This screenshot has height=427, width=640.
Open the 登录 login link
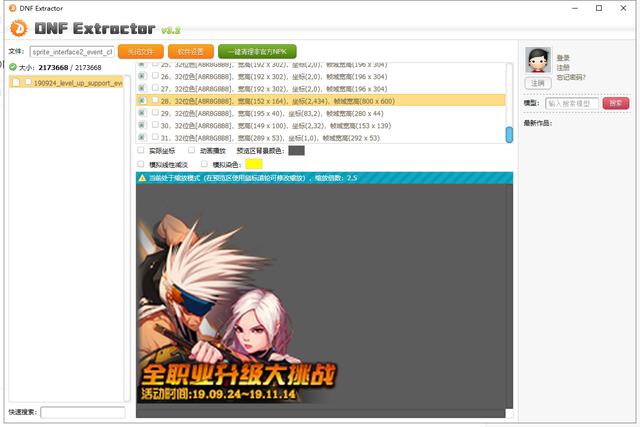click(563, 58)
